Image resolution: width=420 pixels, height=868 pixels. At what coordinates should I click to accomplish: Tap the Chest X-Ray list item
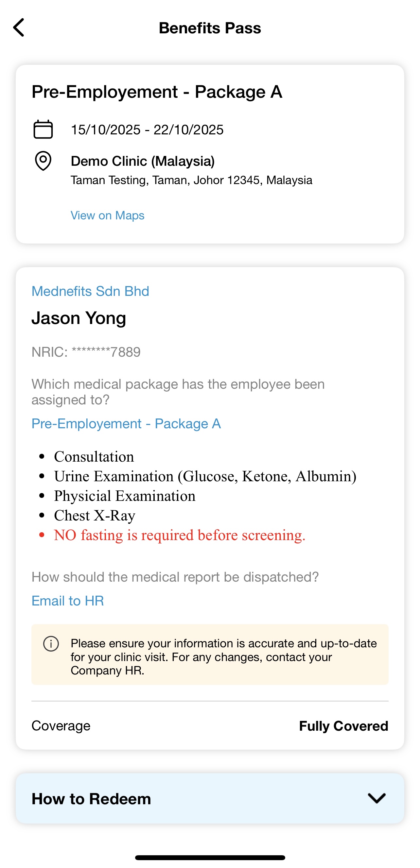(95, 516)
